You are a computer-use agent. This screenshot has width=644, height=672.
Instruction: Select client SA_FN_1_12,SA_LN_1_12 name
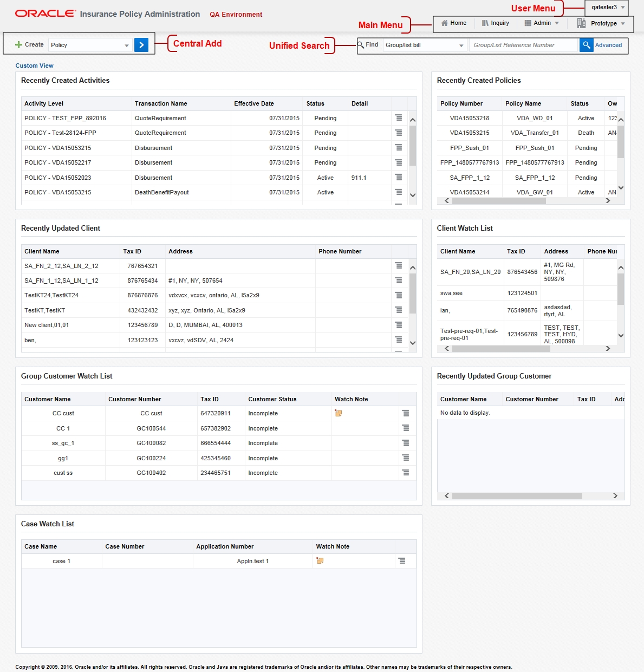[x=61, y=280]
